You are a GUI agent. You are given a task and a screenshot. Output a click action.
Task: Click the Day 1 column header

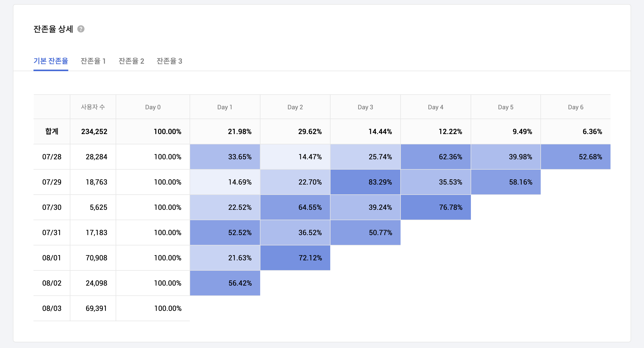click(x=225, y=107)
